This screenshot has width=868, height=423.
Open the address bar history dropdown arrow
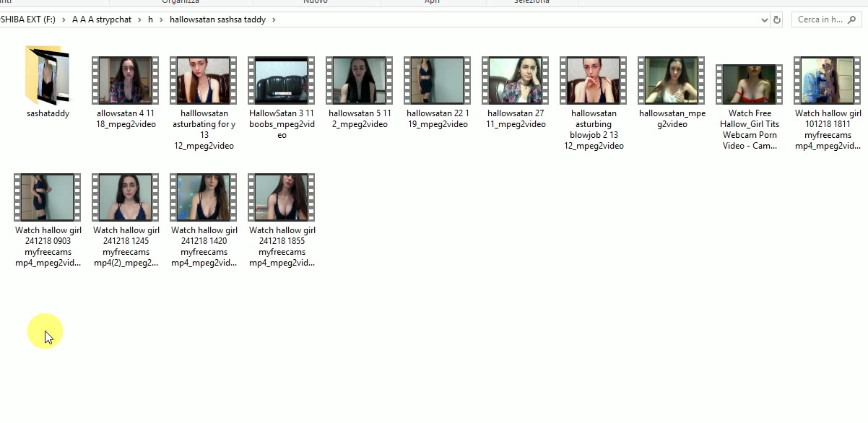(x=765, y=20)
